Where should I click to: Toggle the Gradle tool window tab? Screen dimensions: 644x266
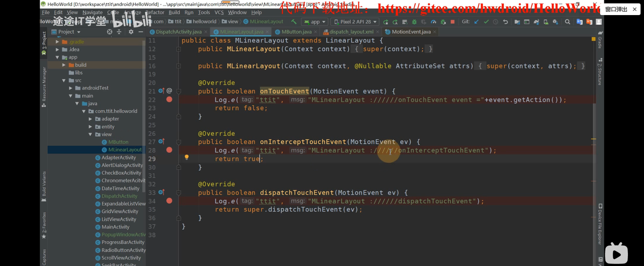[x=600, y=40]
